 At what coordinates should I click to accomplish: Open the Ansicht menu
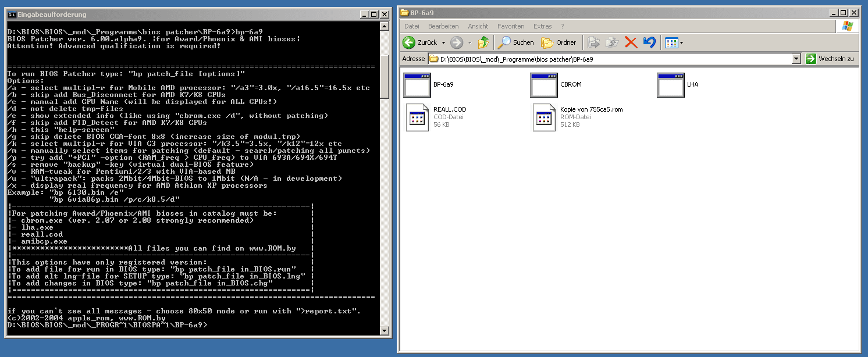[x=478, y=26]
